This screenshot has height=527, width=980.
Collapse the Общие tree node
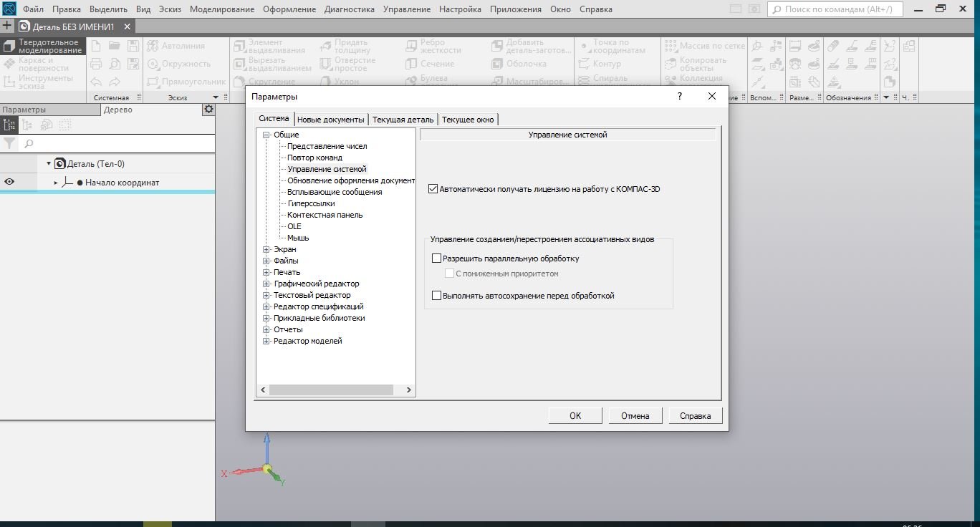click(x=266, y=135)
